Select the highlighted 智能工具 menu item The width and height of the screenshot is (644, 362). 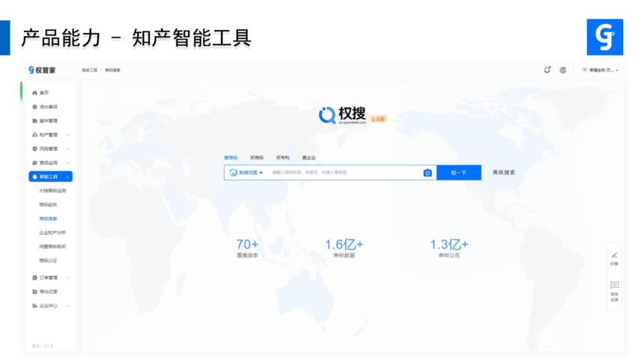[x=50, y=177]
